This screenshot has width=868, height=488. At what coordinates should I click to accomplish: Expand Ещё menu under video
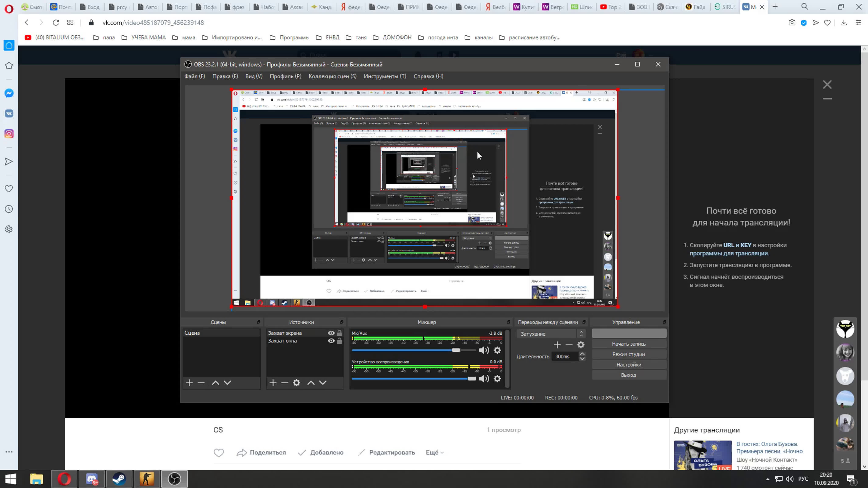(434, 452)
